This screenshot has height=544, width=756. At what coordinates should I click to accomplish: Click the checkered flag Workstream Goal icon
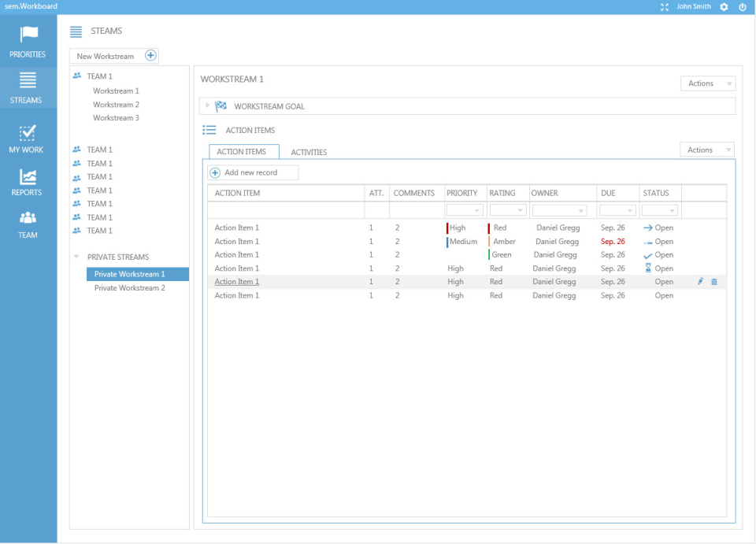tap(220, 106)
